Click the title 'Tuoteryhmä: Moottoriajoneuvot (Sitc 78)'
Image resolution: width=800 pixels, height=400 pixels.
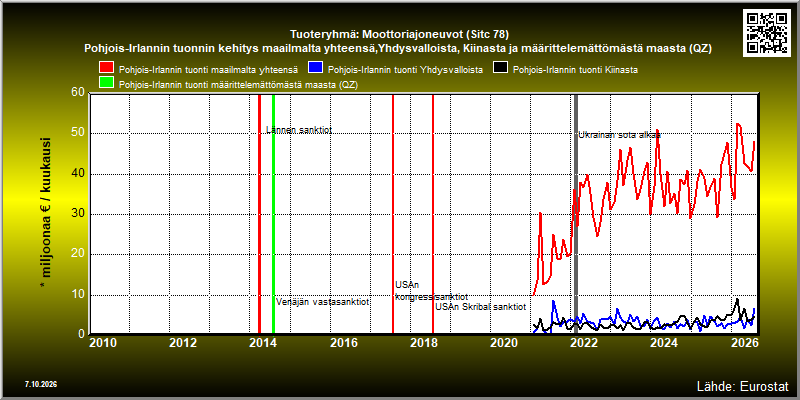pyautogui.click(x=399, y=35)
